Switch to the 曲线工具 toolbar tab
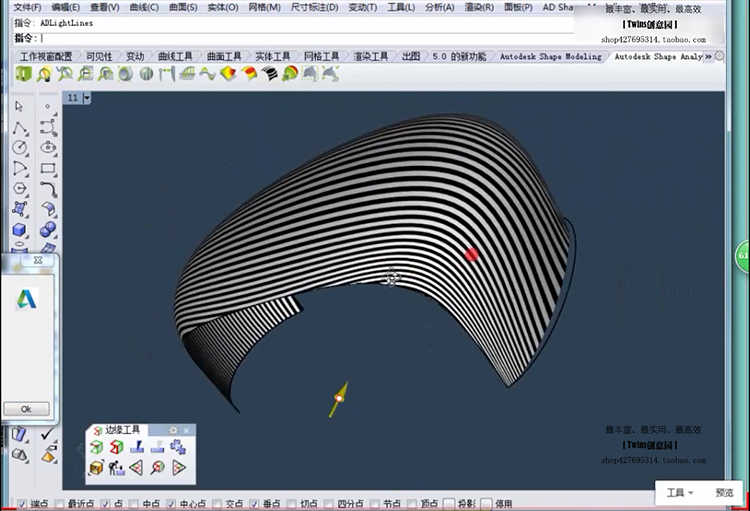Screen dimensions: 750x511 (174, 57)
